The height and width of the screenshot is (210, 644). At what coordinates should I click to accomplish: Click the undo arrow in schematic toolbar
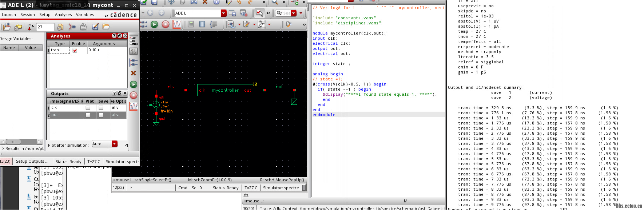tap(239, 2)
